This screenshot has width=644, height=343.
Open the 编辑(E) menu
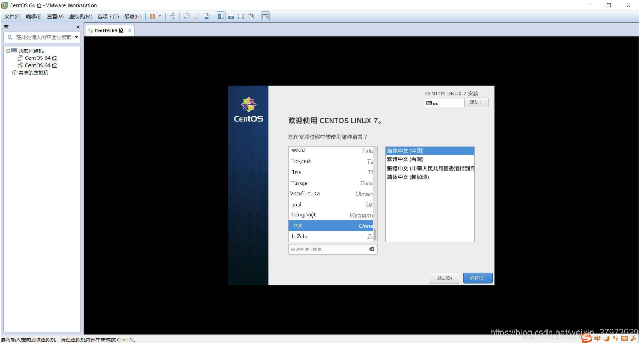[x=33, y=16]
